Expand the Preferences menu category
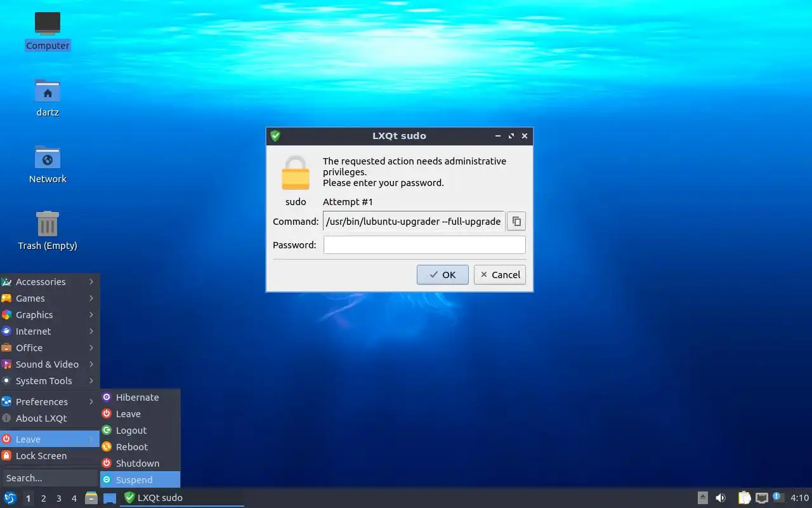Image resolution: width=812 pixels, height=508 pixels. (x=49, y=402)
